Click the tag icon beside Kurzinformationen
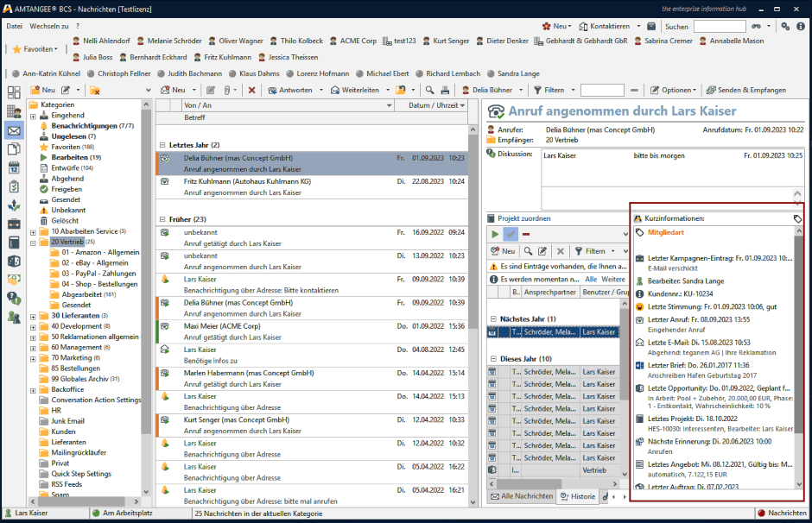812x523 pixels. tap(797, 219)
